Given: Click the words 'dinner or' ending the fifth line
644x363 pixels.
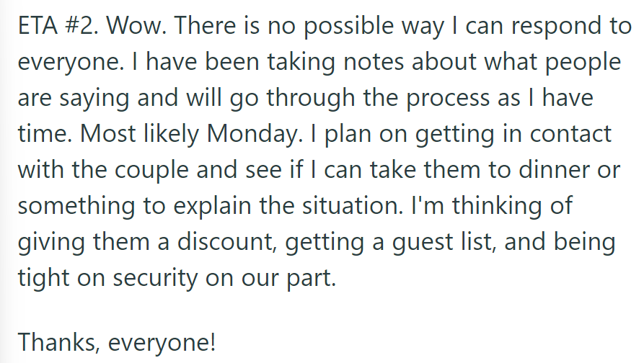Looking at the screenshot, I should click(x=569, y=170).
